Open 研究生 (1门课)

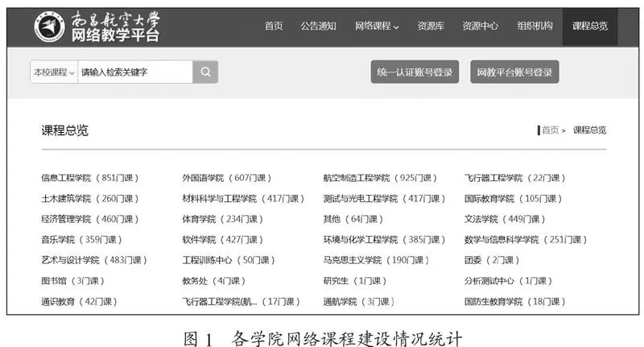(x=355, y=281)
